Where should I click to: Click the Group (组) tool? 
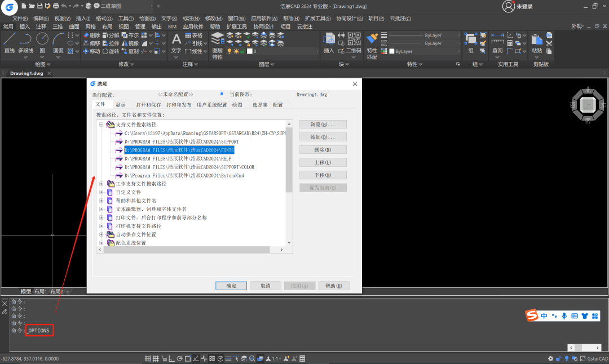pos(471,43)
